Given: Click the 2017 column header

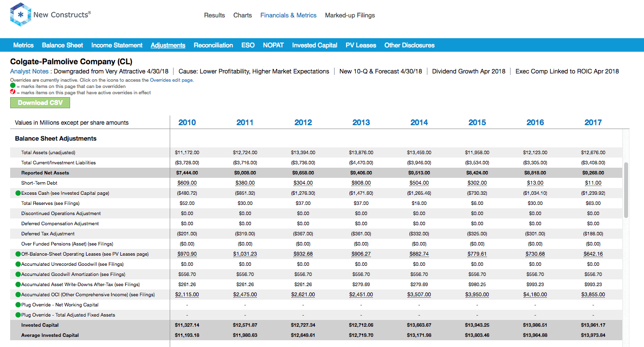Looking at the screenshot, I should (593, 123).
